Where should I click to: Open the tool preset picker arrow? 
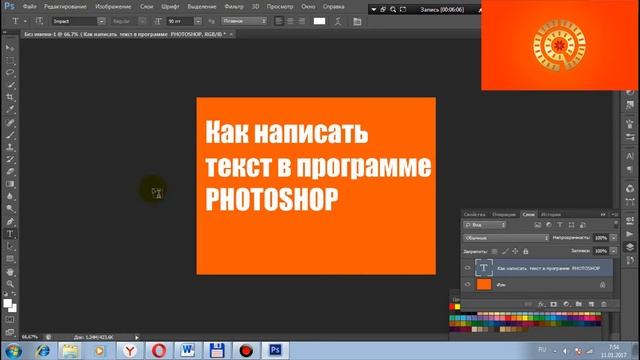pos(25,21)
